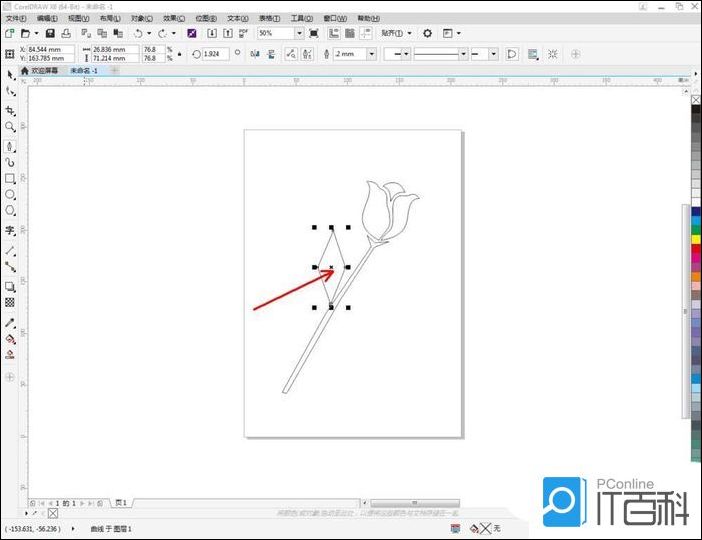Image resolution: width=702 pixels, height=540 pixels.
Task: Select the Color Eyedropper tool
Action: coord(10,323)
